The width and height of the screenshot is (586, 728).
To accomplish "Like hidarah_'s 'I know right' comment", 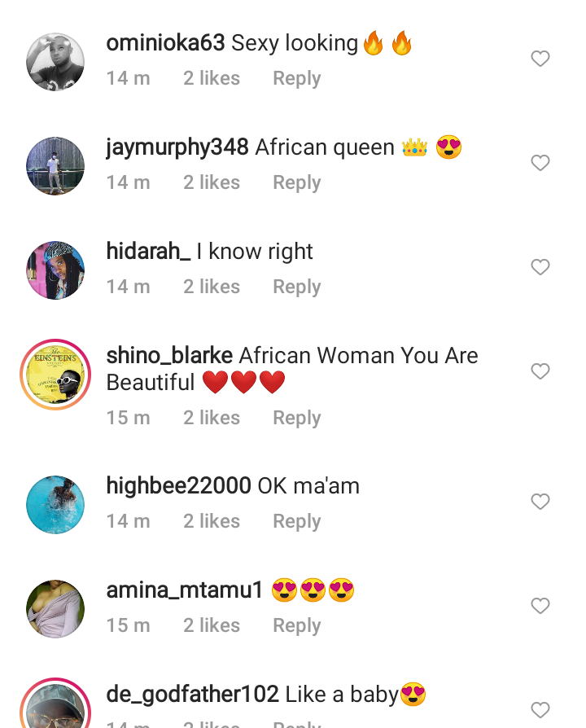I will [540, 267].
